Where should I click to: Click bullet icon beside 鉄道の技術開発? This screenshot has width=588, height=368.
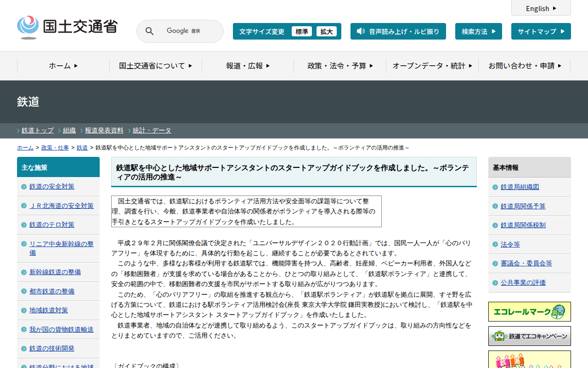click(24, 349)
